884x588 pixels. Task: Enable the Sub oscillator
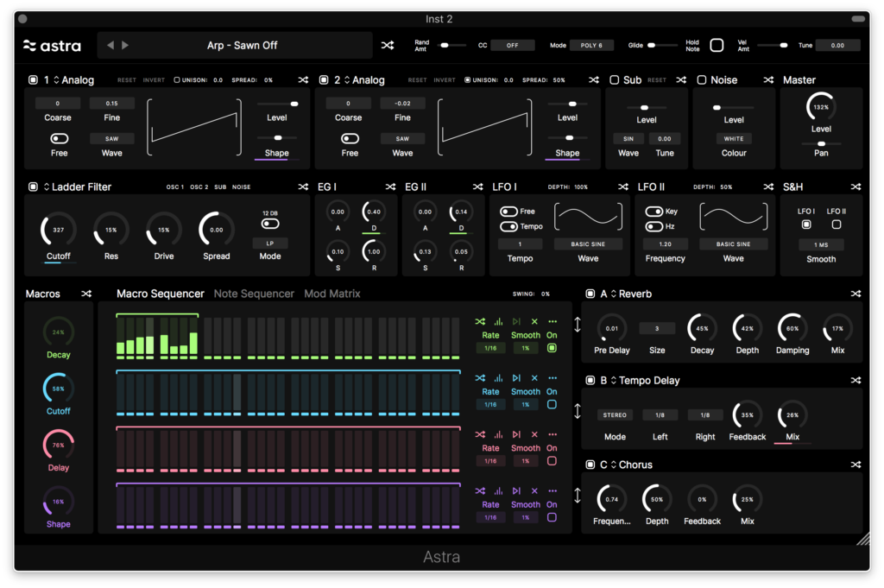(x=615, y=80)
